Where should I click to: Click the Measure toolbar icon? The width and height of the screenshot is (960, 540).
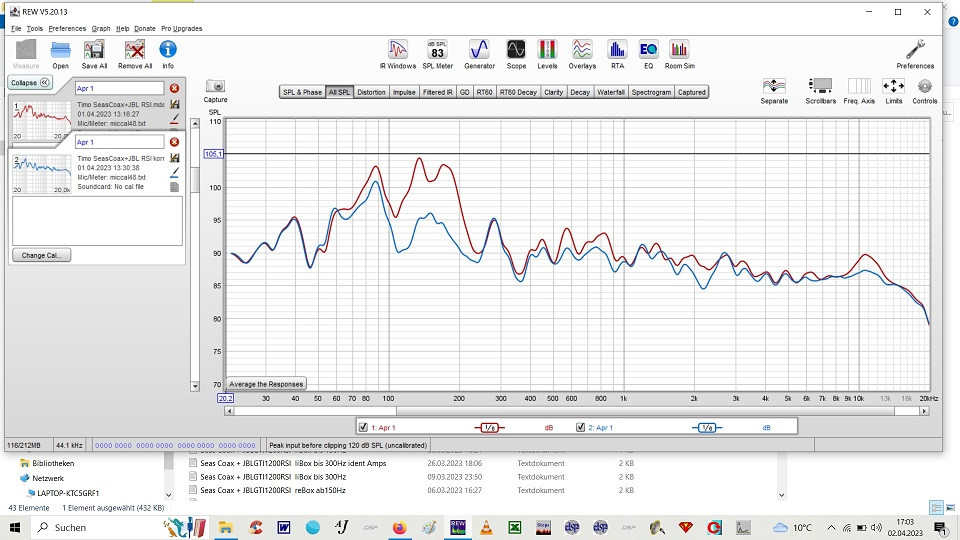pos(26,54)
